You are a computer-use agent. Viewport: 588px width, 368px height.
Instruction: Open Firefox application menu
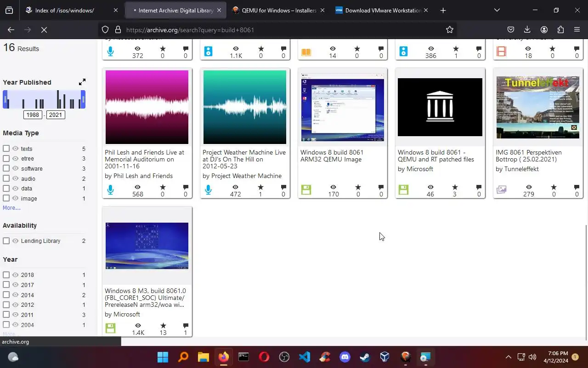[577, 29]
